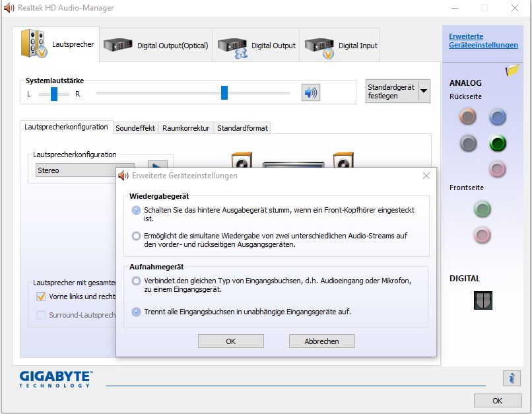Click the L/R balance slider handle
Screen dimensions: 532x414
pos(54,94)
